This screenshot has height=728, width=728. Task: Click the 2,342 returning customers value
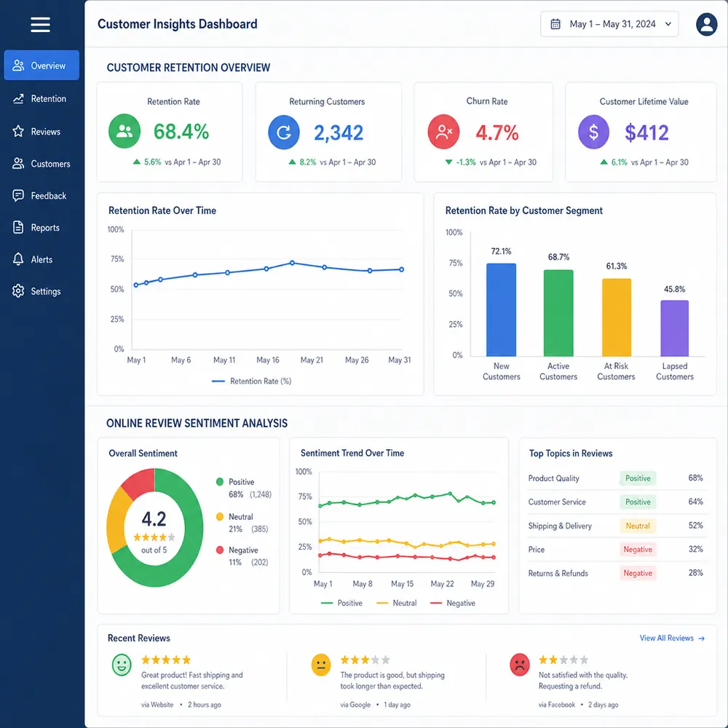click(339, 132)
